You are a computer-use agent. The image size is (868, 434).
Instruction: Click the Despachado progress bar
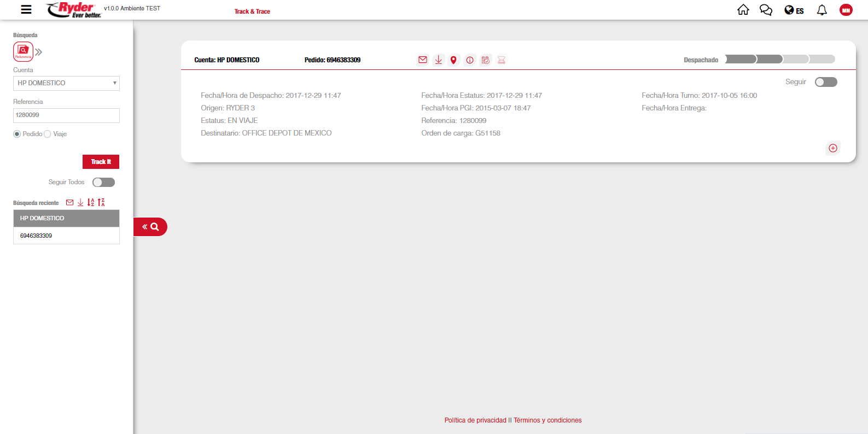[779, 60]
